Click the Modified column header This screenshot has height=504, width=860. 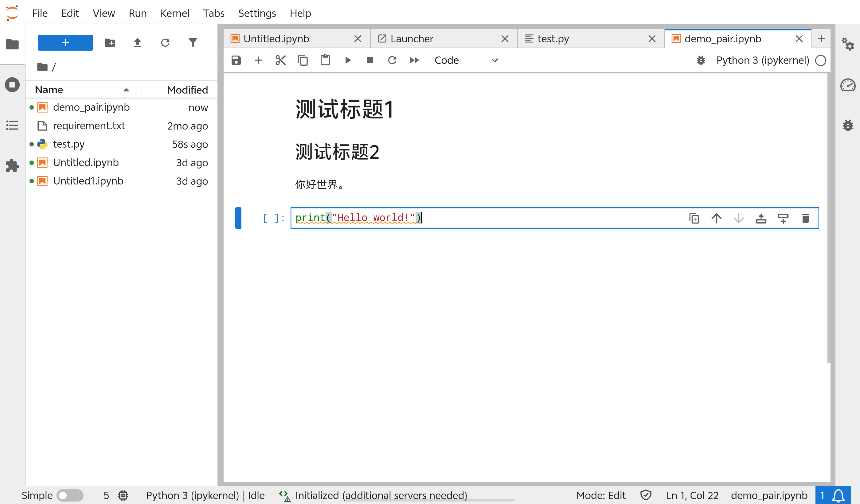(187, 90)
